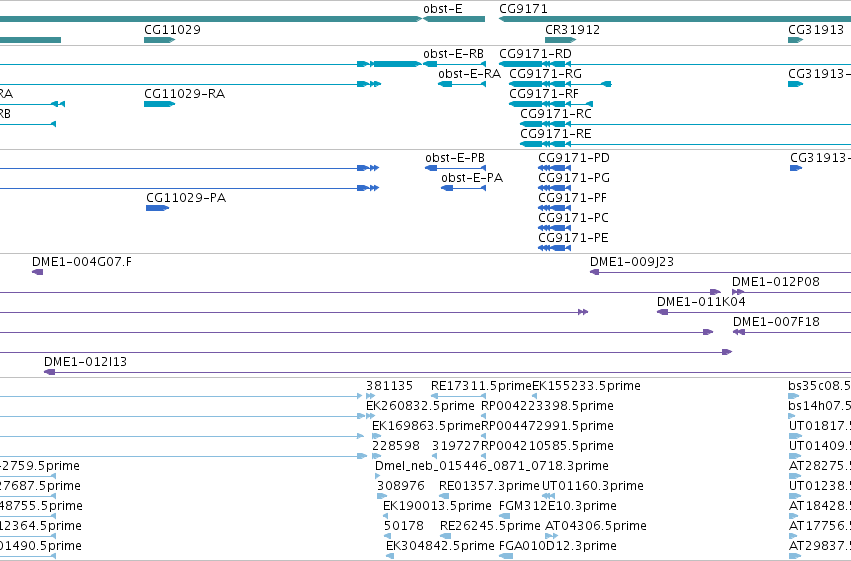This screenshot has height=561, width=851.
Task: Click transcript CG9171-RG
Action: point(545,74)
